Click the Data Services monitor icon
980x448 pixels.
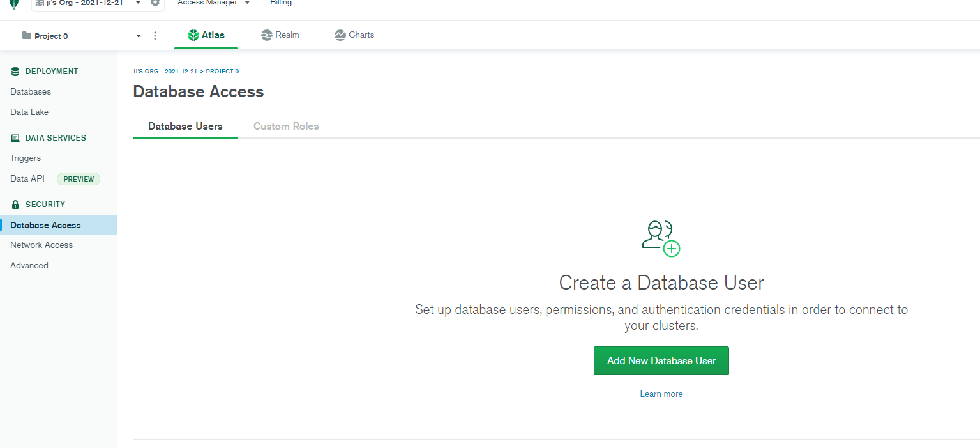pyautogui.click(x=15, y=138)
